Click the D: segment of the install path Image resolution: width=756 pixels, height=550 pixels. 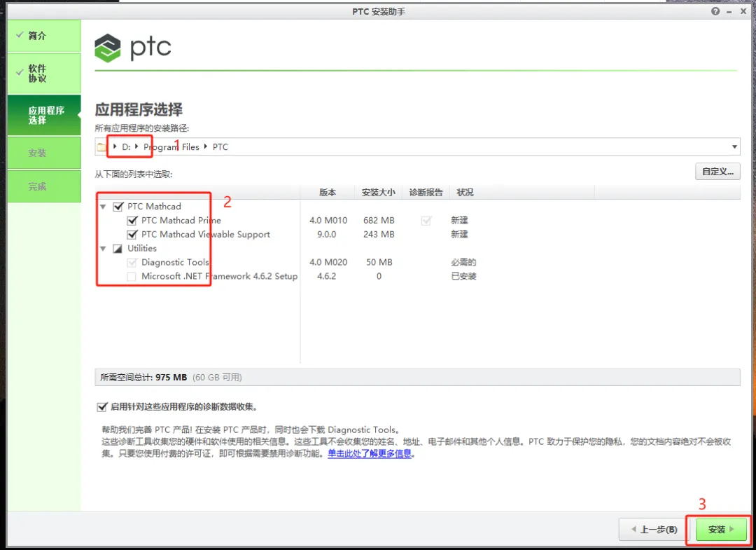pos(126,146)
